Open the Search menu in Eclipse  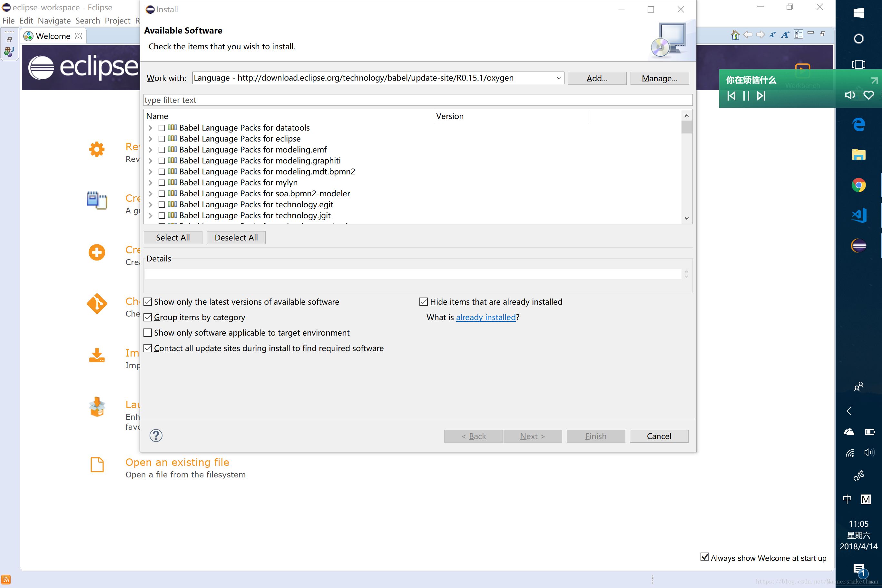[87, 21]
